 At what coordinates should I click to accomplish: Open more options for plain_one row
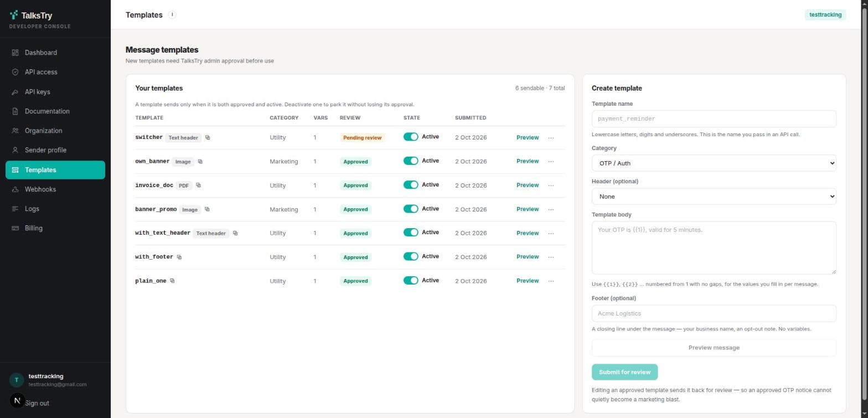(x=551, y=281)
